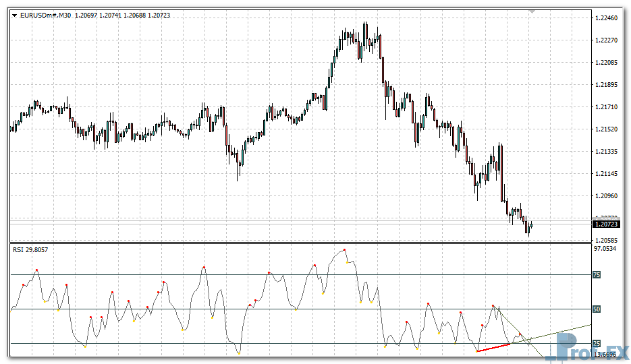Click the latest candlestick on the price chart
Screen dimensions: 631x364
click(x=532, y=225)
